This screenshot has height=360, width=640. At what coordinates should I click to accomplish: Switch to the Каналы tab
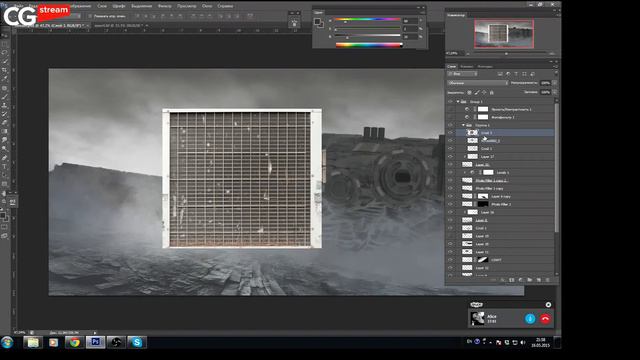(x=467, y=66)
